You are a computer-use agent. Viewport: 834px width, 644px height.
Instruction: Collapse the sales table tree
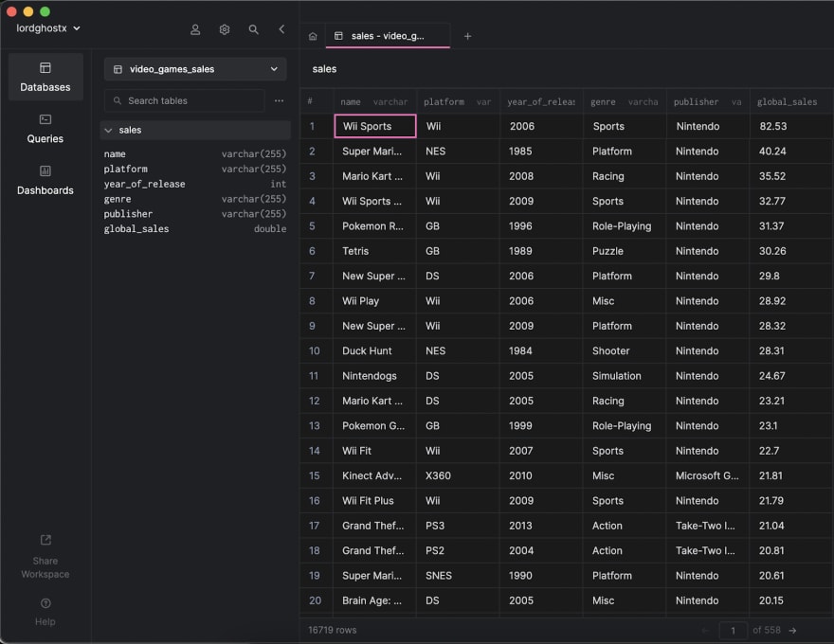click(108, 130)
